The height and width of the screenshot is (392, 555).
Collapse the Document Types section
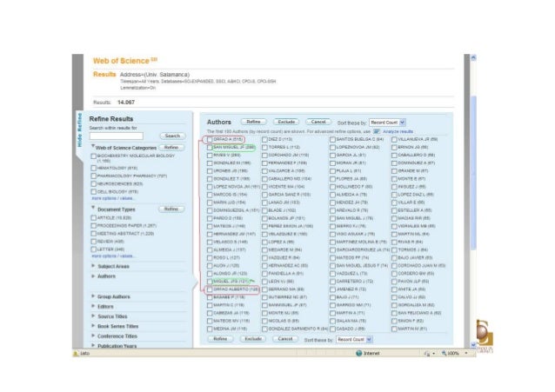pos(93,208)
